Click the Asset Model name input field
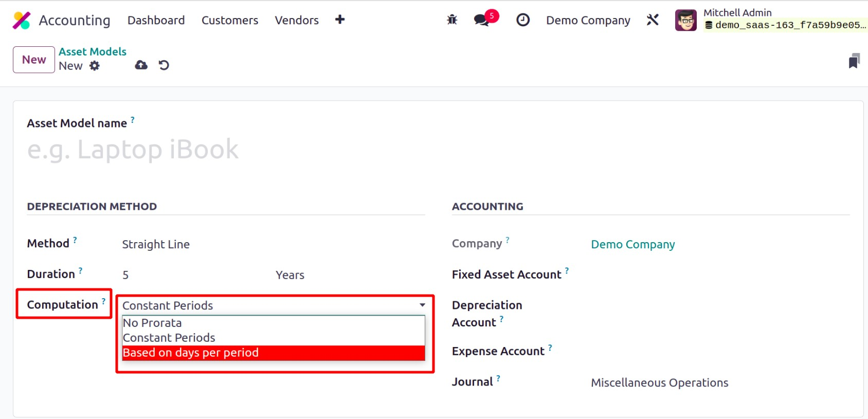Screen dimensions: 868x419 [206, 150]
